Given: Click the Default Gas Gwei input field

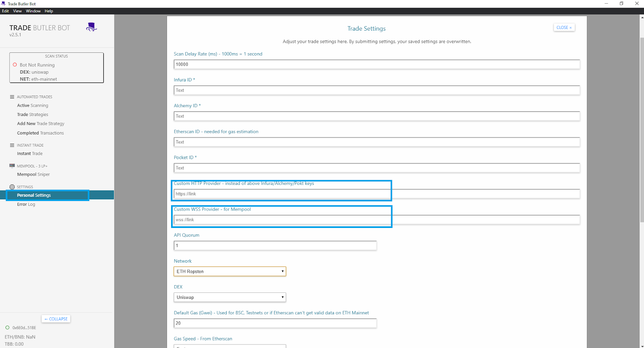Looking at the screenshot, I should tap(275, 323).
